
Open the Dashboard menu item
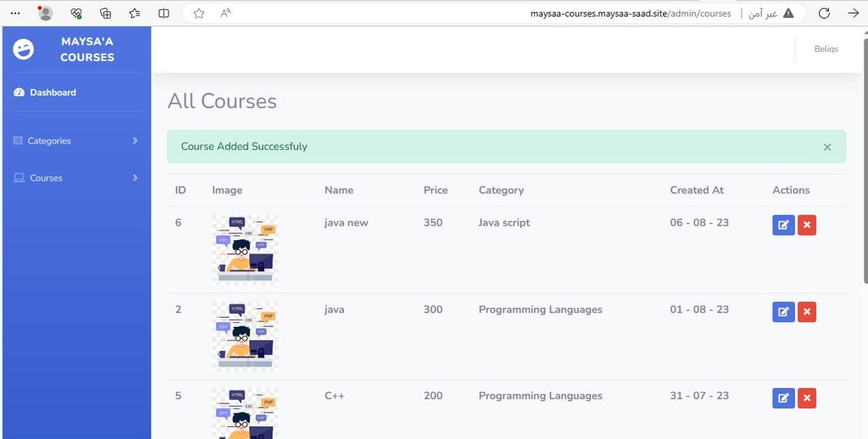[x=75, y=92]
